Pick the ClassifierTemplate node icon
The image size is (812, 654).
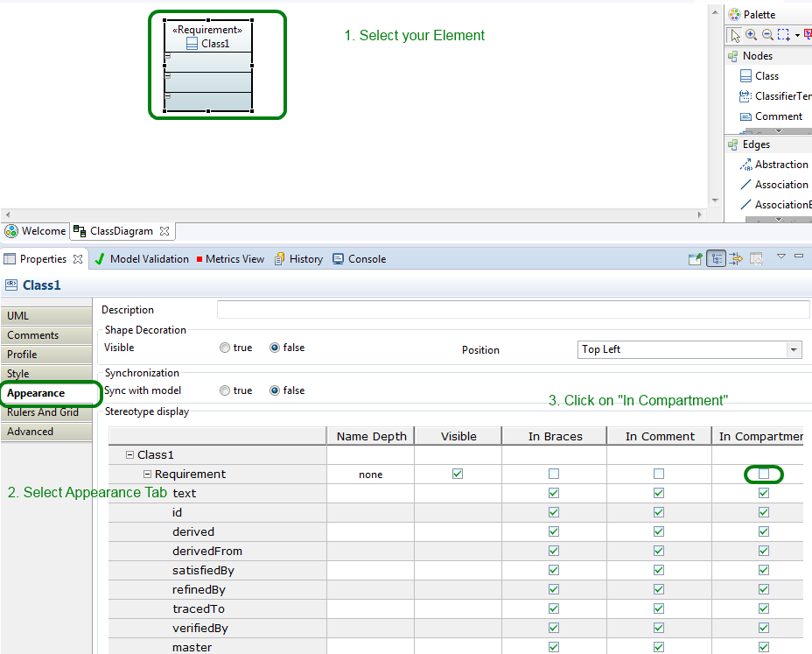click(x=745, y=96)
